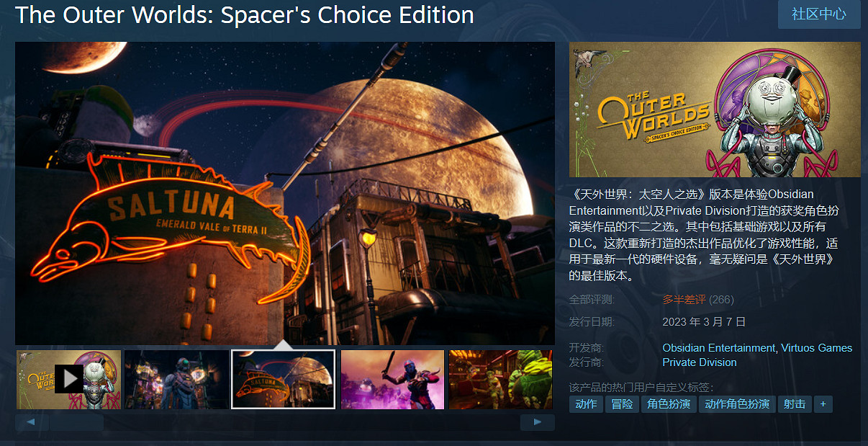Click the 多半差评 review summary
The image size is (868, 446).
(x=684, y=300)
